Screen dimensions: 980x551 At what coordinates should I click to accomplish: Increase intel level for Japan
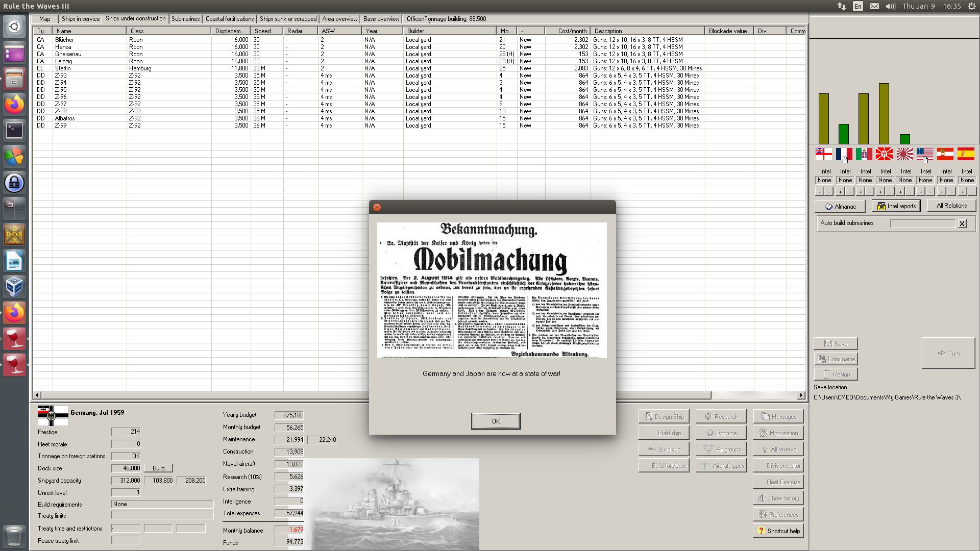click(x=901, y=192)
